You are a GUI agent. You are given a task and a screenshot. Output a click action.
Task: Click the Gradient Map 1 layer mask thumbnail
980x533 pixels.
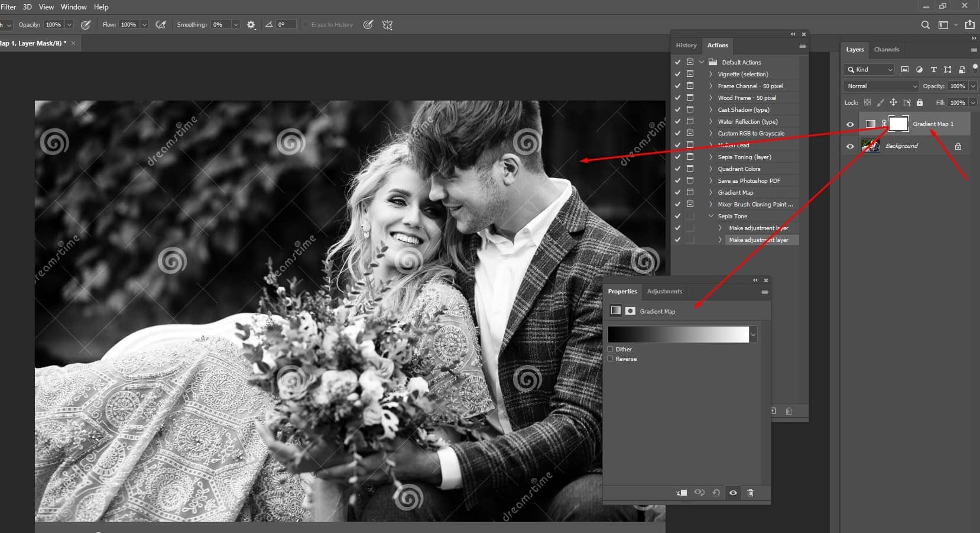tap(898, 123)
